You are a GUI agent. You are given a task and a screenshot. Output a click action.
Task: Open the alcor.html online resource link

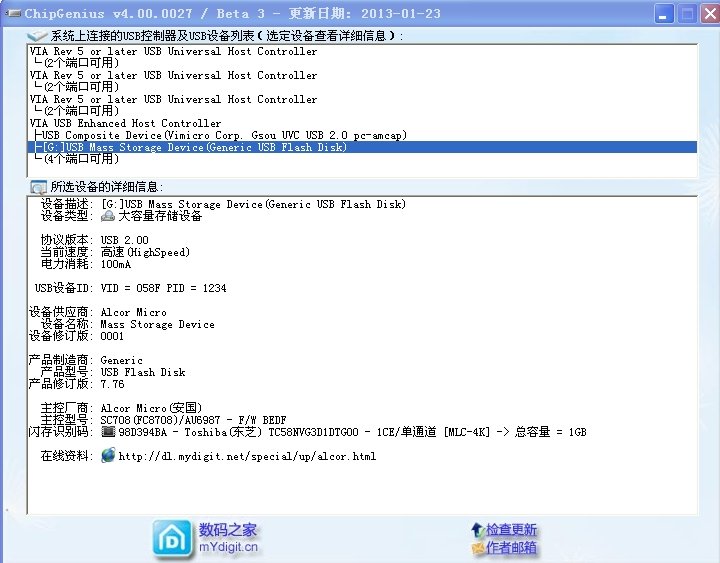point(247,457)
